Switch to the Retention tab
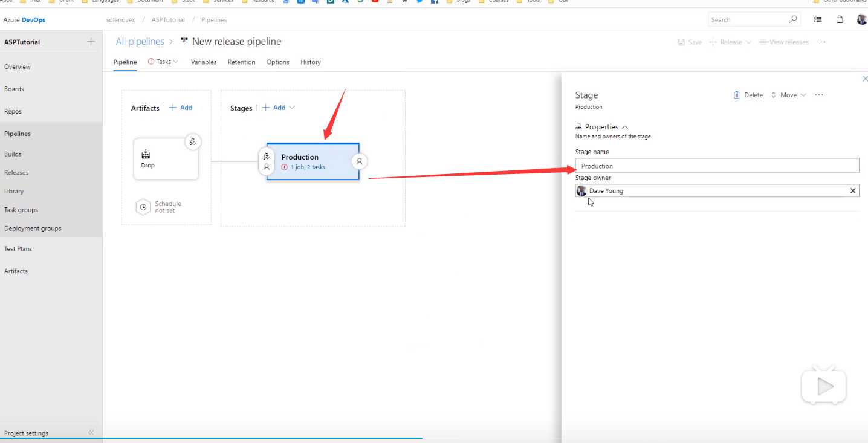Image resolution: width=868 pixels, height=443 pixels. [242, 62]
